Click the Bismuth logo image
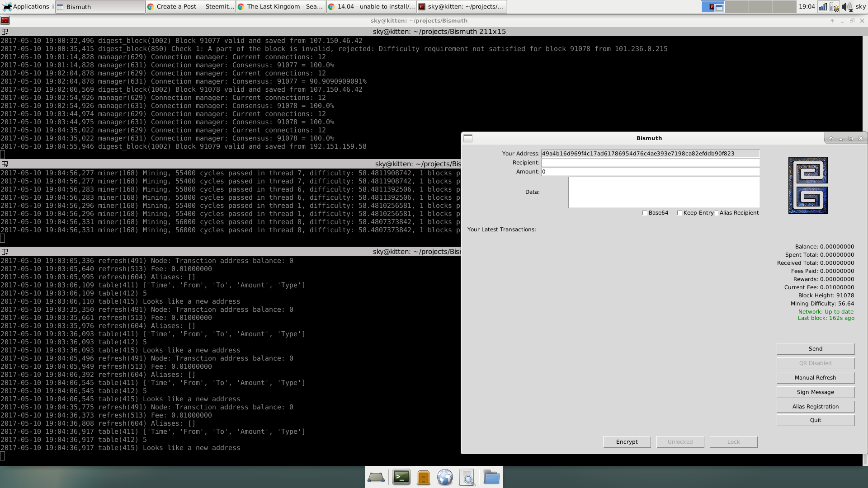This screenshot has height=488, width=868. pos(808,185)
